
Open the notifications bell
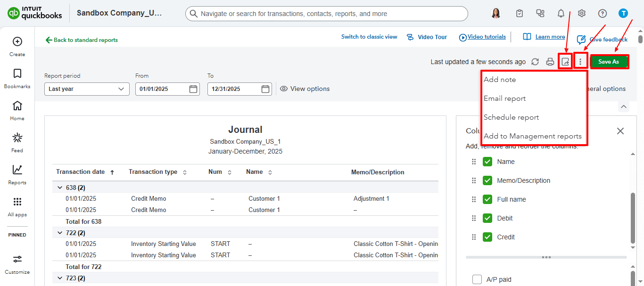point(561,14)
